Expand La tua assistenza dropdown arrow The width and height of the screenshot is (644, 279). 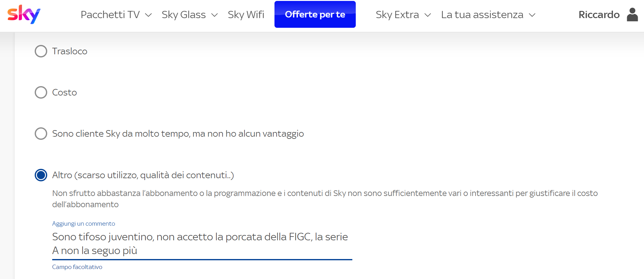pos(532,15)
